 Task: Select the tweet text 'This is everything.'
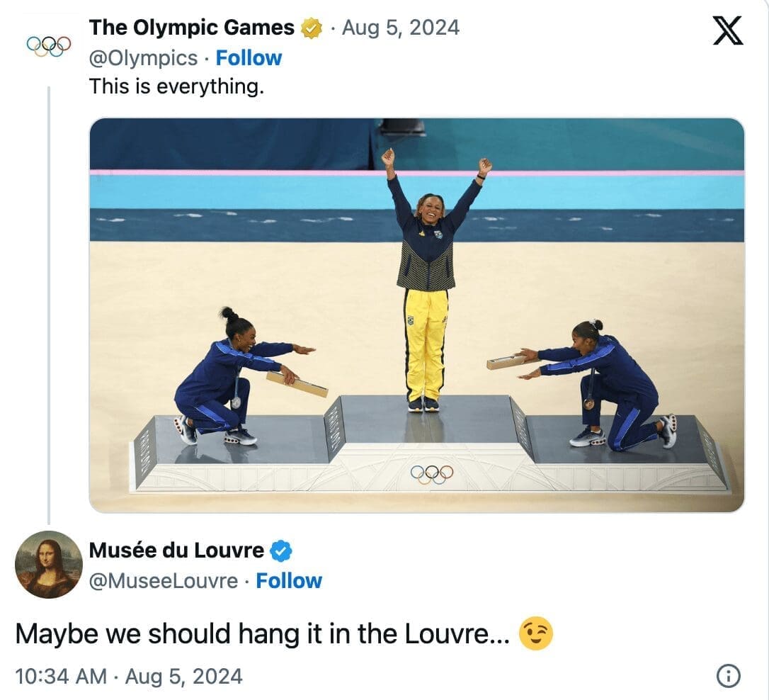coord(176,87)
